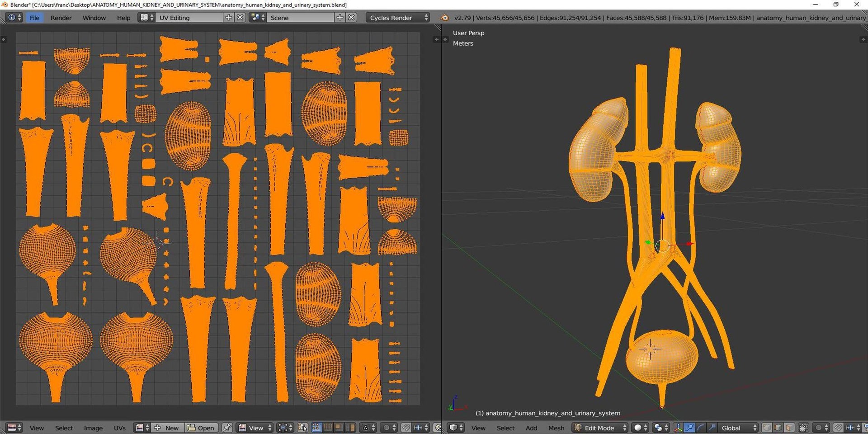
Task: Select UV vertex selection mode
Action: [x=316, y=428]
